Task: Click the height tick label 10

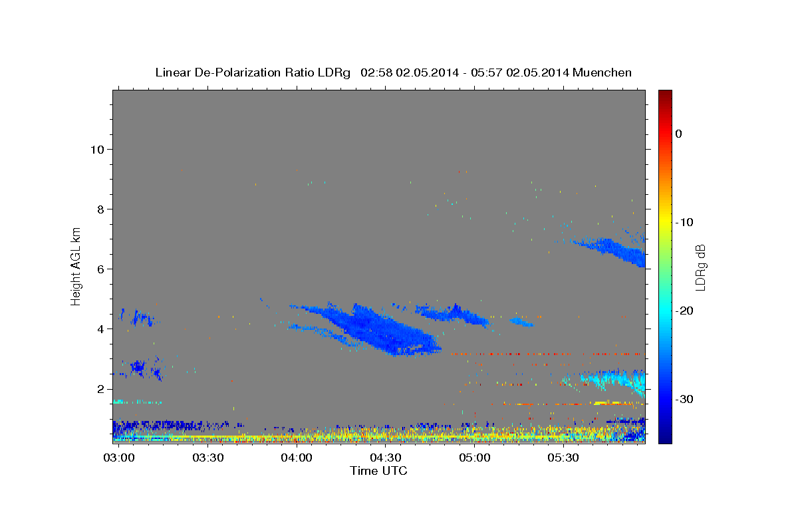Action: click(x=97, y=149)
